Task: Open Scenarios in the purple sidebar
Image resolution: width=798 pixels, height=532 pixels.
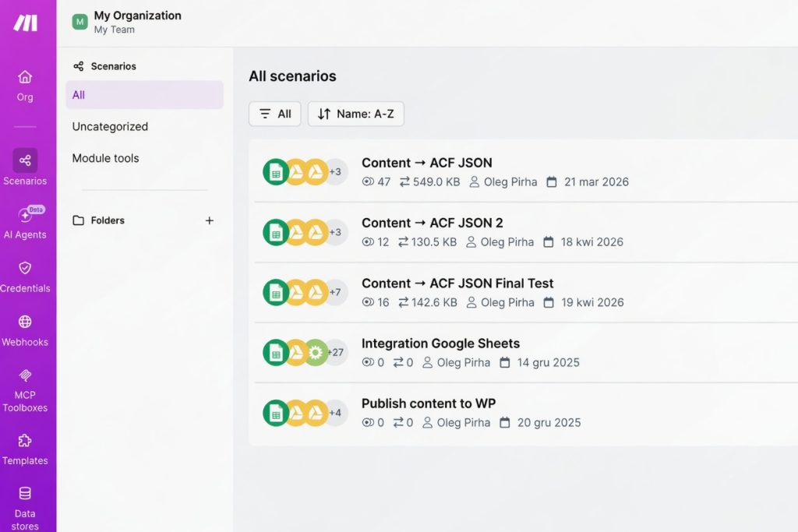Action: (x=25, y=167)
